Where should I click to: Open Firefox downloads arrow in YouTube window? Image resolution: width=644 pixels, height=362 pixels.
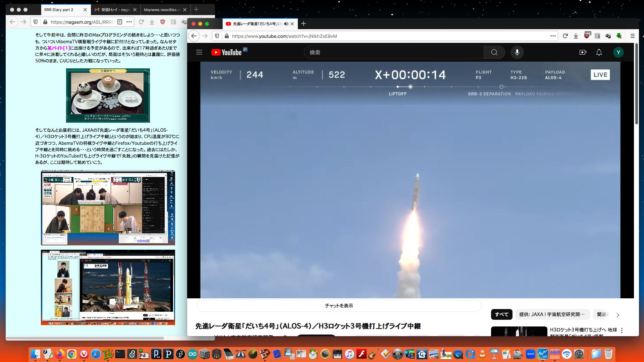click(576, 36)
